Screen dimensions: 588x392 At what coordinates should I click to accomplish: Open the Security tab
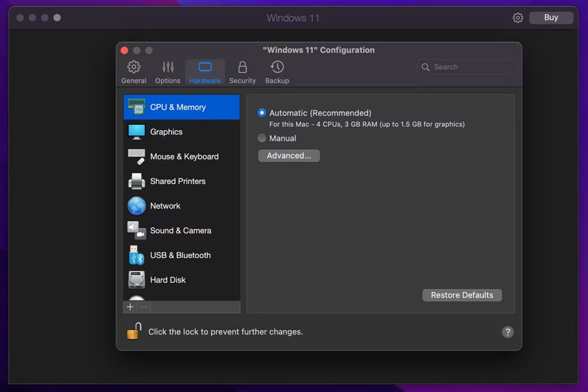242,72
